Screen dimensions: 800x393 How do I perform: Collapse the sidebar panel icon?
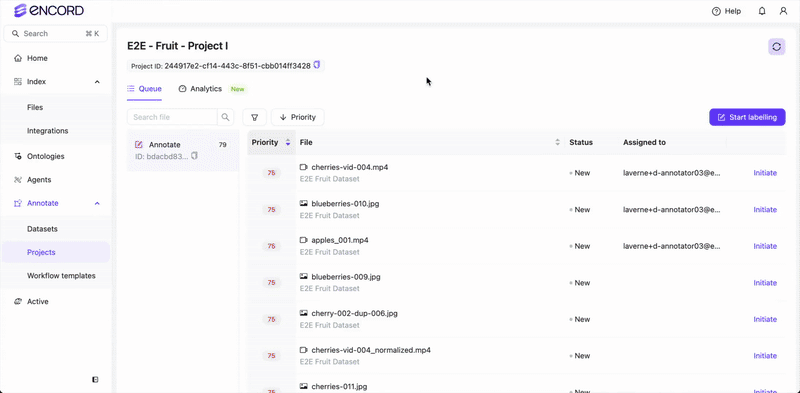[x=95, y=379]
